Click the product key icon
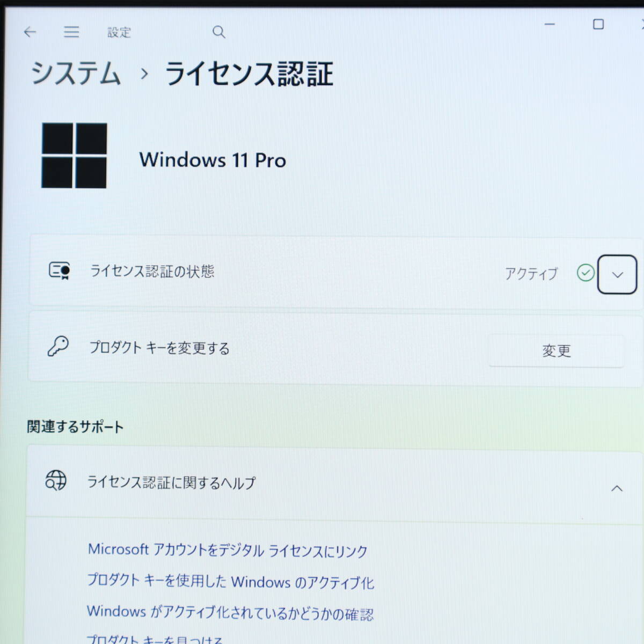The width and height of the screenshot is (644, 644). (x=58, y=347)
